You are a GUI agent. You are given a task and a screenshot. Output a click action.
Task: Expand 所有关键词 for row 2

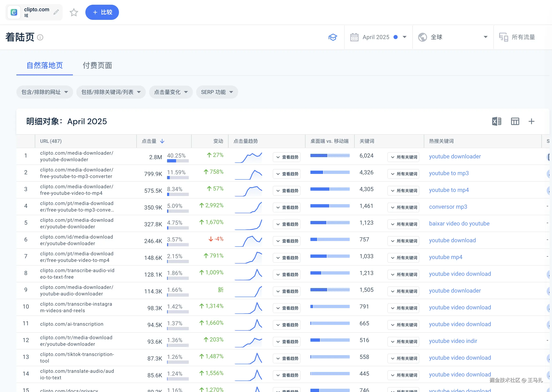tap(403, 174)
